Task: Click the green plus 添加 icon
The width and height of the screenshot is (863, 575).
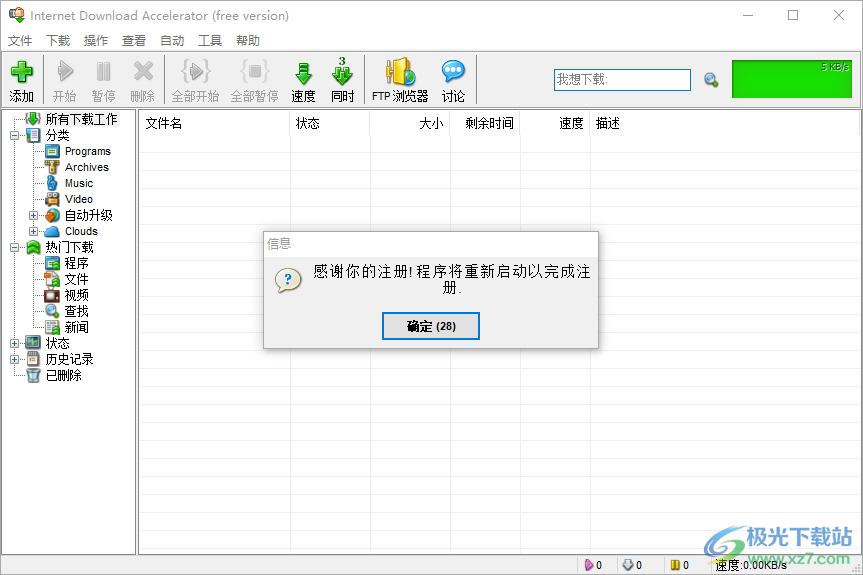Action: coord(21,72)
